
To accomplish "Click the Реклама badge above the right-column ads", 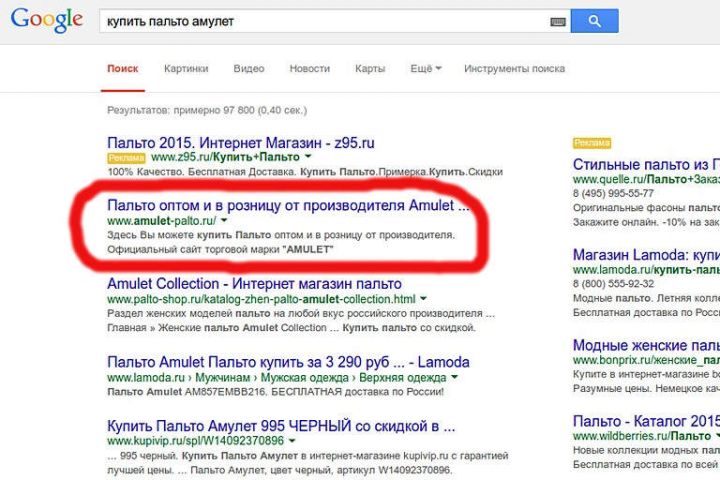I will [x=592, y=143].
